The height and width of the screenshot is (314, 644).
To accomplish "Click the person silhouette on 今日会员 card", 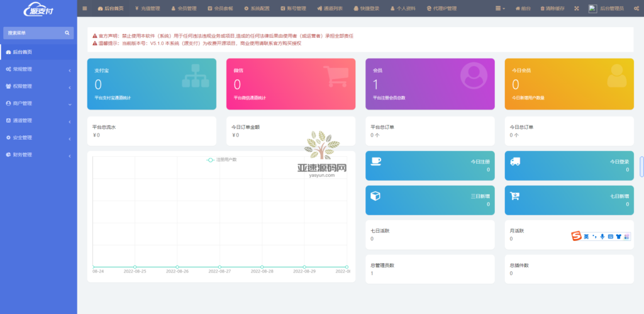I will pyautogui.click(x=616, y=76).
